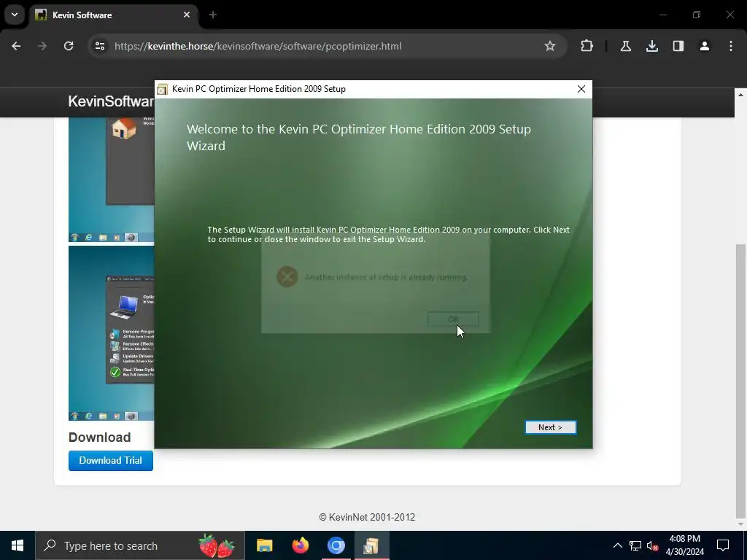Click the scrollbar up arrow
The width and height of the screenshot is (747, 560).
click(x=740, y=95)
